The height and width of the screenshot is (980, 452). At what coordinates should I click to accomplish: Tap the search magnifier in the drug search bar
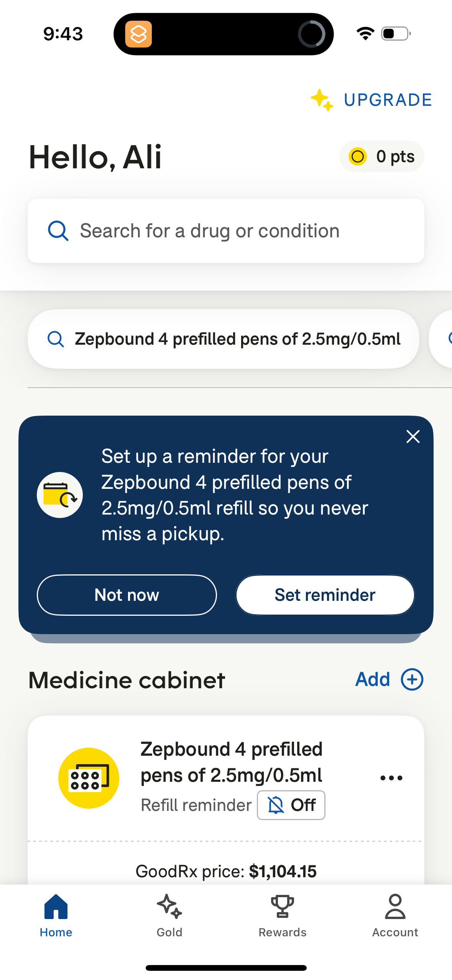(58, 230)
